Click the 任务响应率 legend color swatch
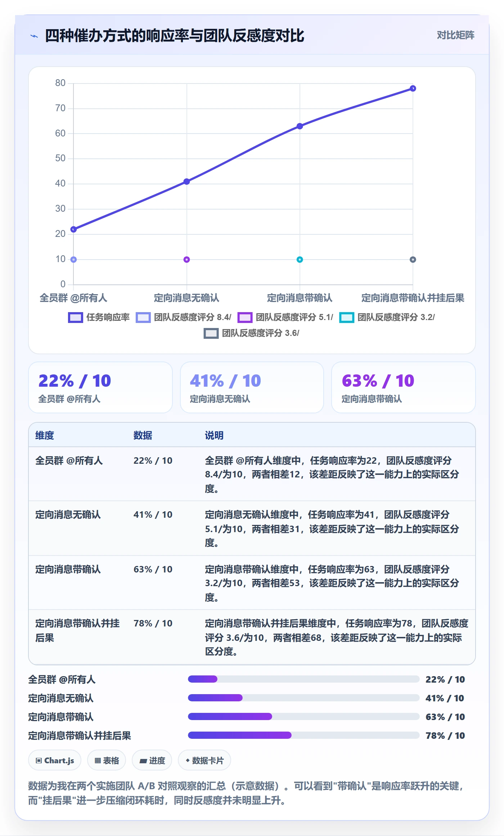504x836 pixels. point(76,318)
